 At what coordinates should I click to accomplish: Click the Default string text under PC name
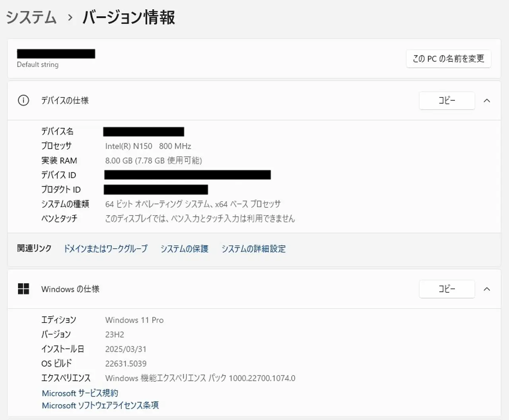38,65
